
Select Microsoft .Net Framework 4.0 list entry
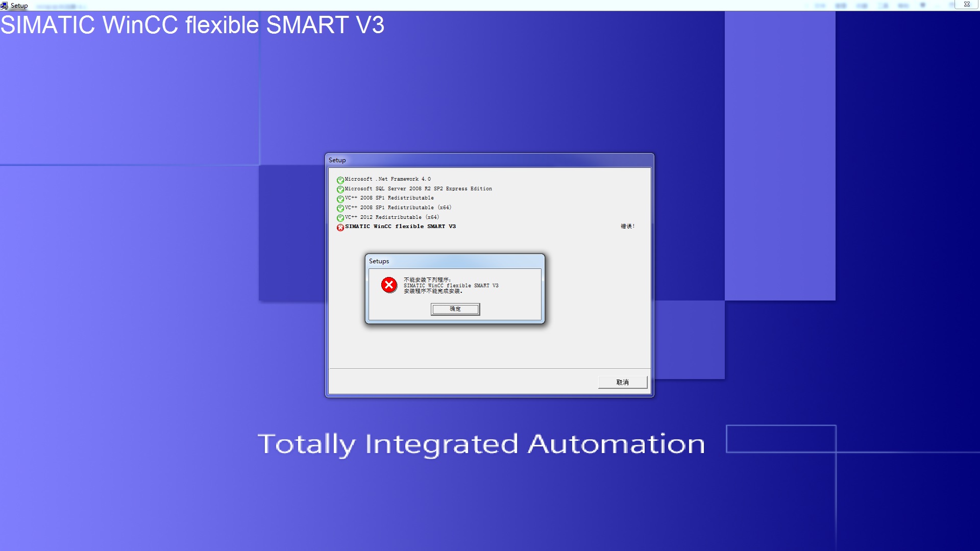click(387, 179)
